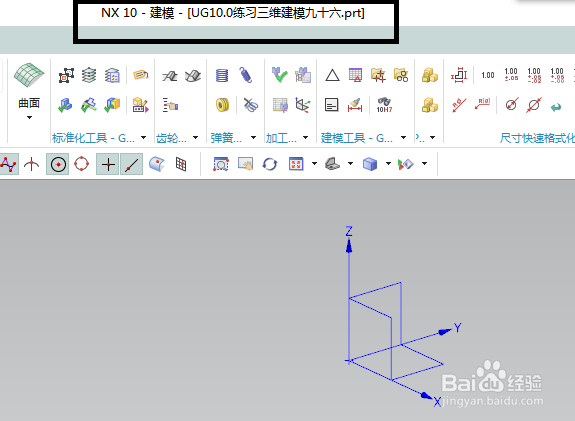Viewport: 575px width, 421px height.
Task: Apply the 1.00 +.05 -.00 tolerance format
Action: [557, 76]
